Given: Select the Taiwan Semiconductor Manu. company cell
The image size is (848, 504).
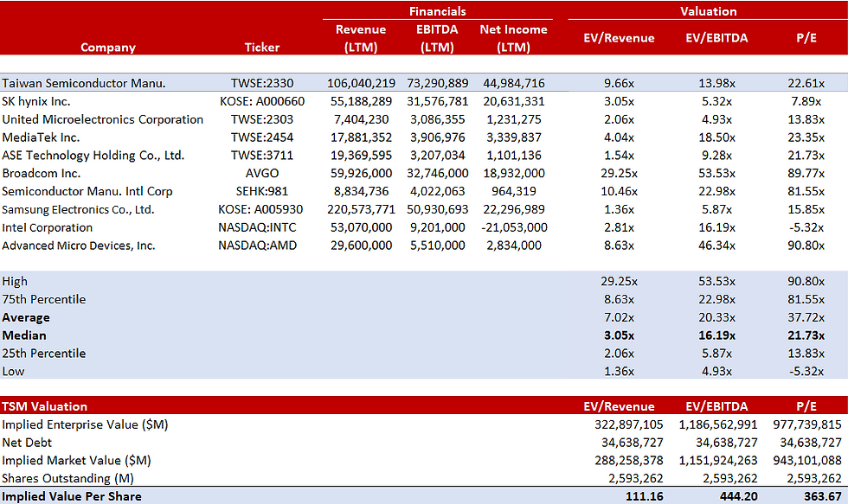Looking at the screenshot, I should tap(84, 83).
